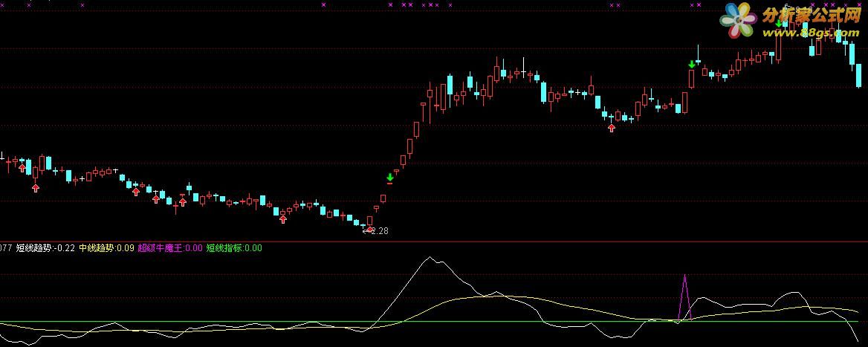Select the green 短线指标:0.00 label
Image resolution: width=868 pixels, height=347 pixels.
pos(233,248)
